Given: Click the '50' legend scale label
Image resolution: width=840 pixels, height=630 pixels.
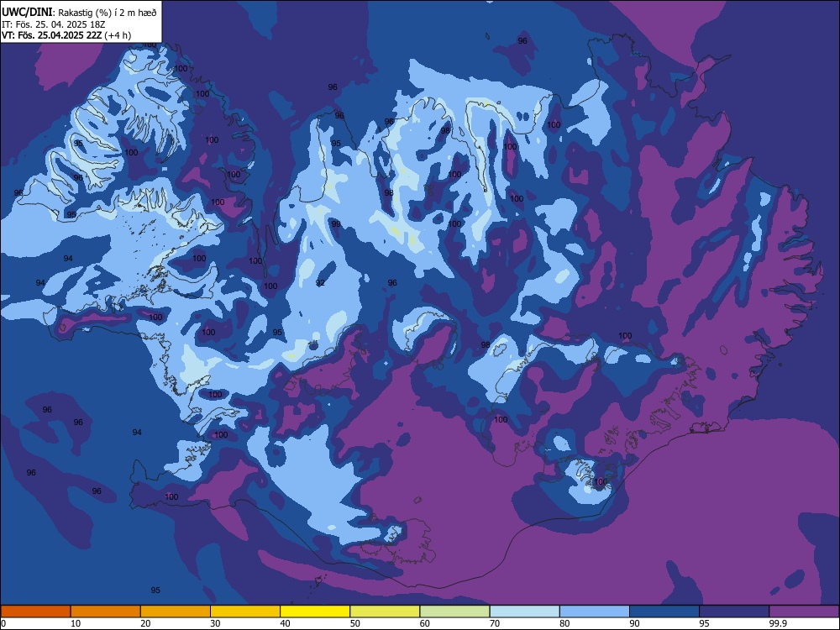Looking at the screenshot, I should pyautogui.click(x=354, y=623).
